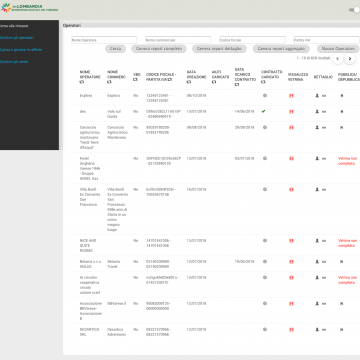The width and height of the screenshot is (360, 360).
Task: Sort by Nome Operatore column icon
Action: click(x=82, y=82)
